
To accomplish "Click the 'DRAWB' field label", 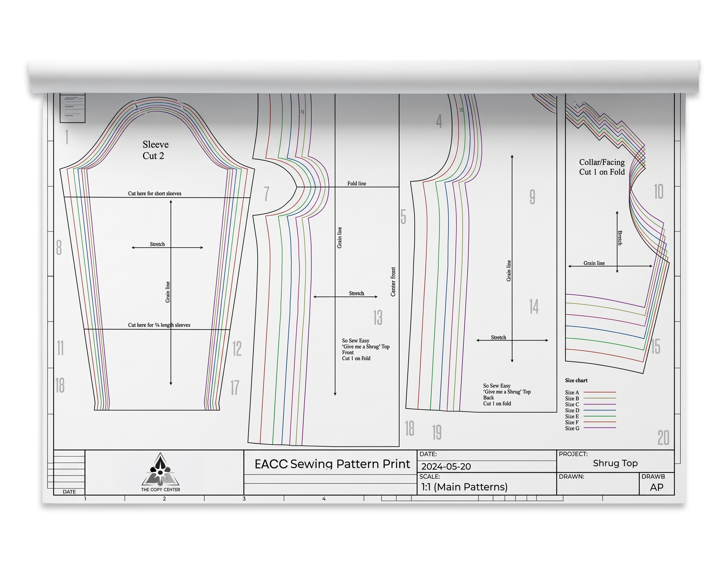I will click(653, 476).
